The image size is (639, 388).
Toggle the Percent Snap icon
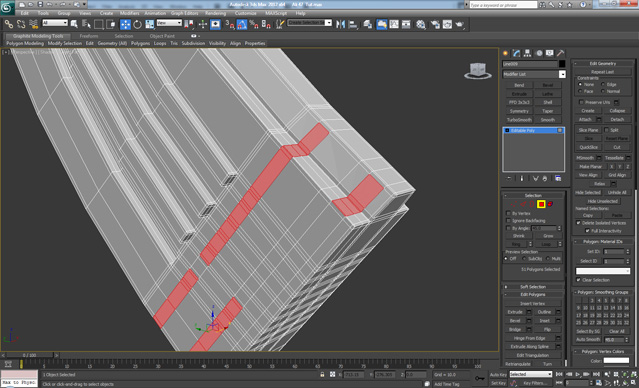(253, 24)
